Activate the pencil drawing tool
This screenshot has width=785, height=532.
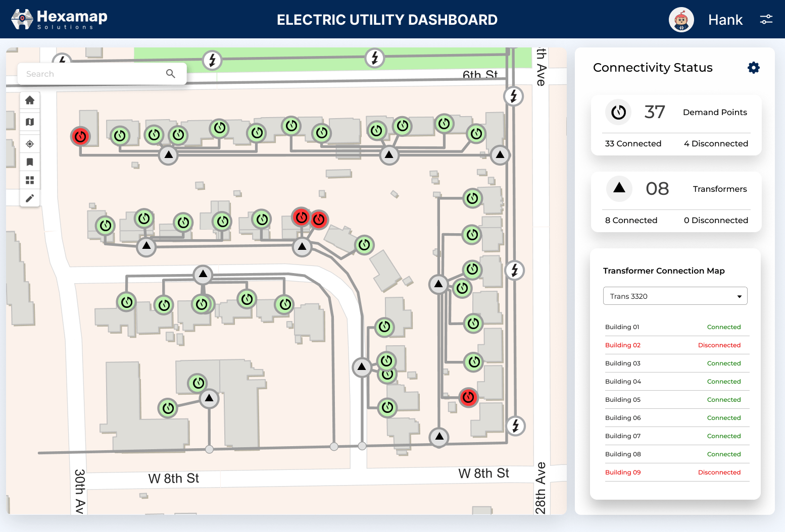30,198
